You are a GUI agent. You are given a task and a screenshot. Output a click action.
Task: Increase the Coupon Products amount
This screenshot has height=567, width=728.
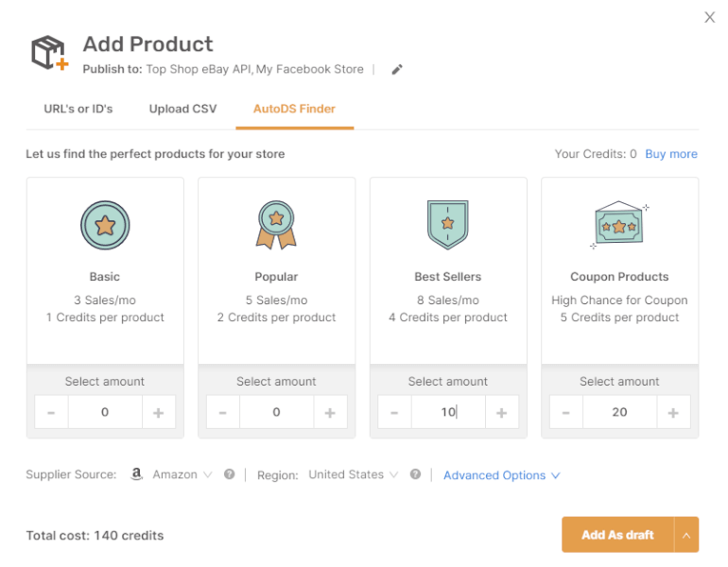click(x=673, y=413)
